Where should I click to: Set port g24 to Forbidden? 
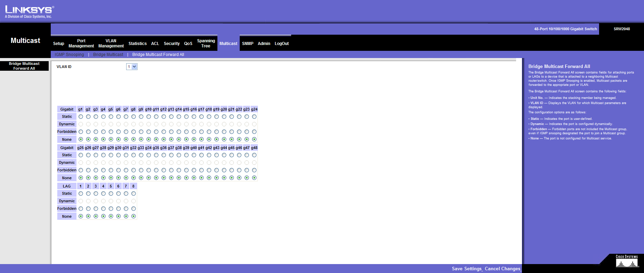click(x=254, y=132)
